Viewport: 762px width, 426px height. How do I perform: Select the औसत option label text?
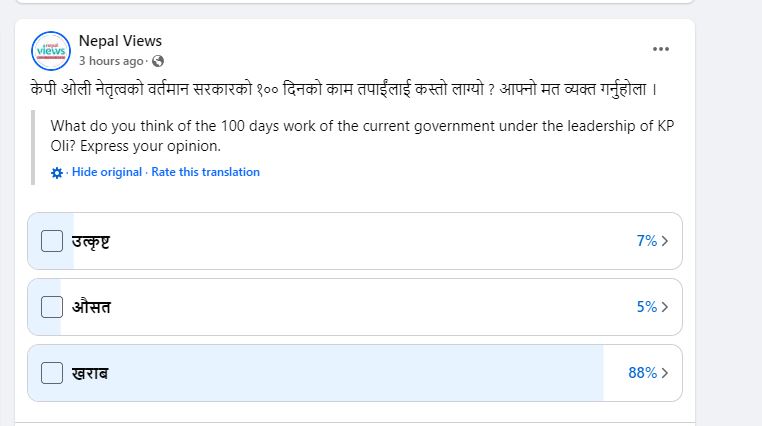[91, 307]
